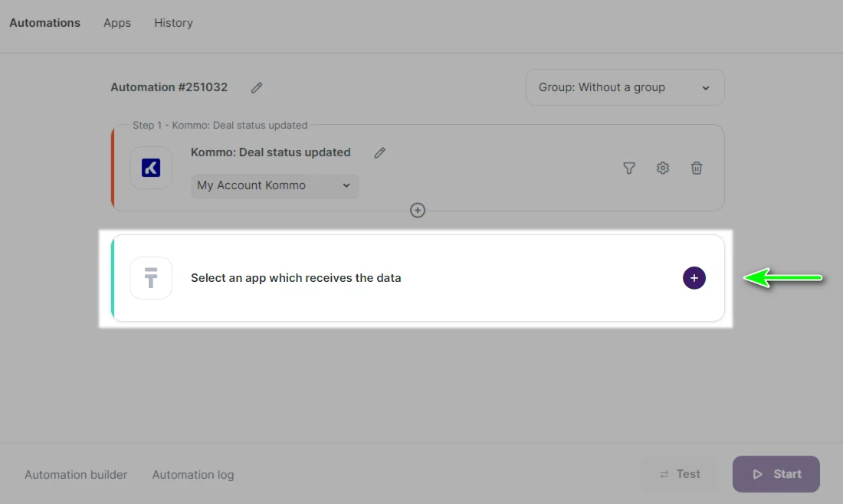
Task: Delete the Kommo step using the trash icon
Action: [697, 168]
